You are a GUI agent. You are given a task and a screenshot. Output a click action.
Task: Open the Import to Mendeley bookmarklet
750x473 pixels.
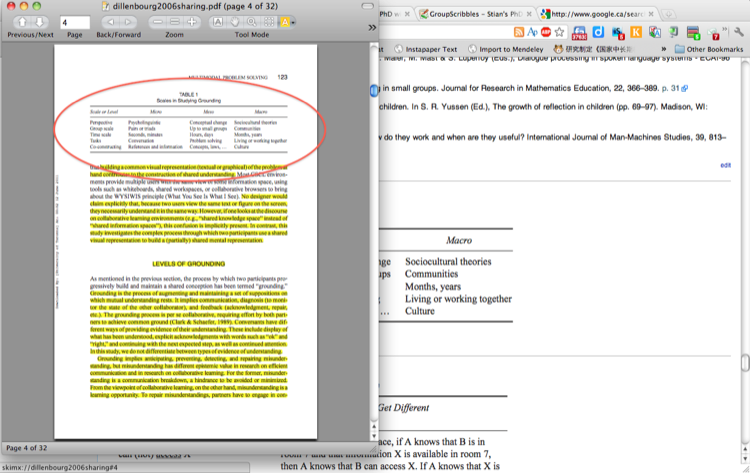click(506, 49)
